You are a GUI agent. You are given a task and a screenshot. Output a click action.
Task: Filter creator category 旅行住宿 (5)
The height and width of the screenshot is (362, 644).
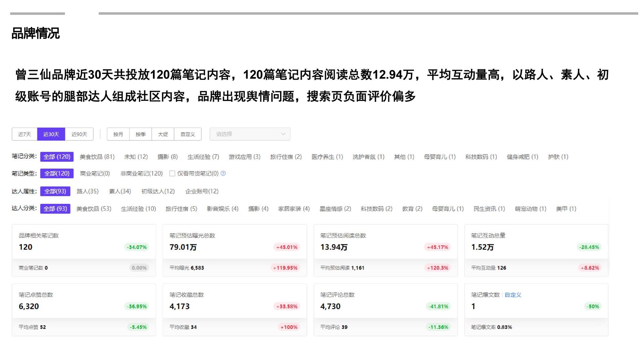[x=181, y=209]
